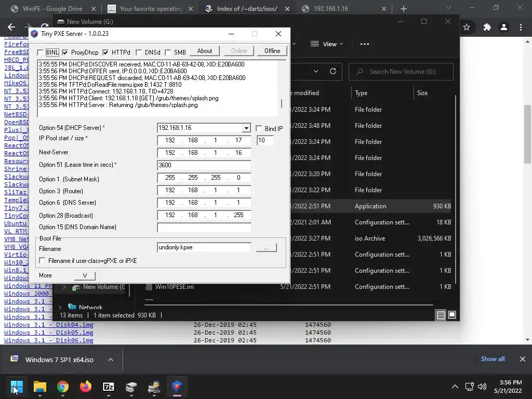The image size is (532, 399).
Task: Click the IP pool size field
Action: coord(265,140)
